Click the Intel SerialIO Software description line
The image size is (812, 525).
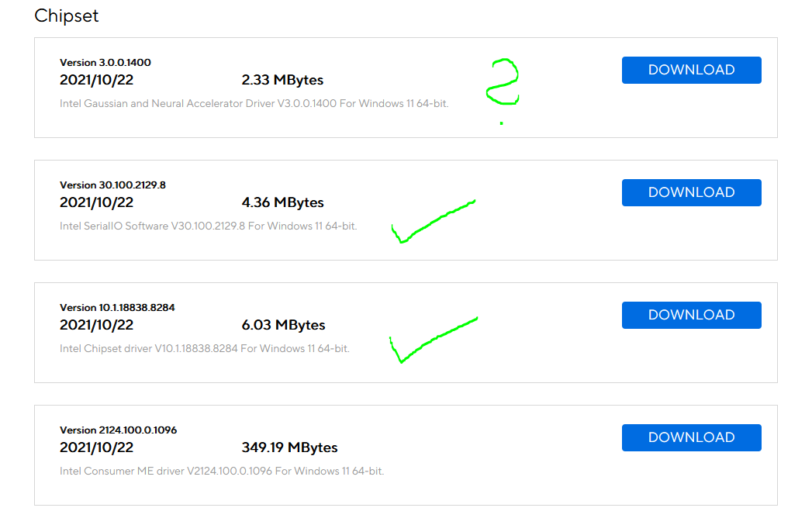coord(208,226)
